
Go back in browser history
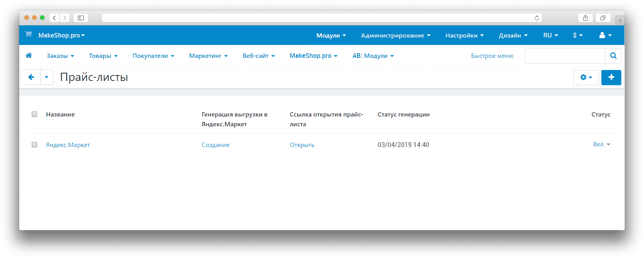coord(55,18)
